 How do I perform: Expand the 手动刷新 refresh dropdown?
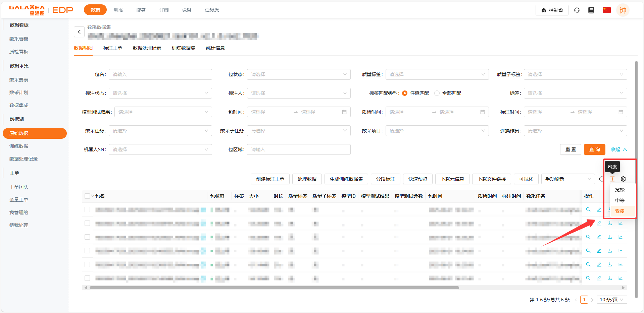pyautogui.click(x=567, y=179)
